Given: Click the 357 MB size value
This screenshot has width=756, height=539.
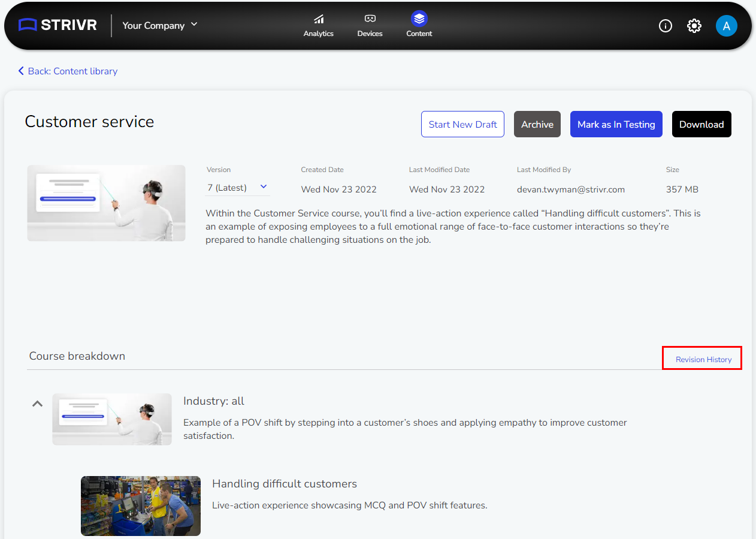Looking at the screenshot, I should [x=682, y=189].
